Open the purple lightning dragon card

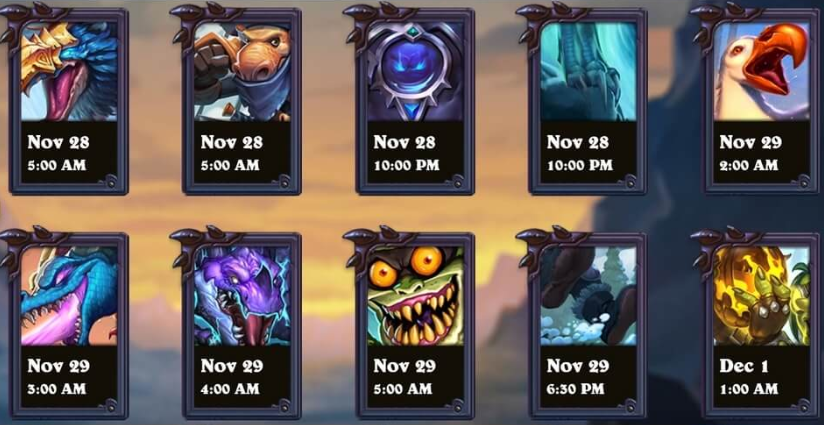(x=242, y=296)
